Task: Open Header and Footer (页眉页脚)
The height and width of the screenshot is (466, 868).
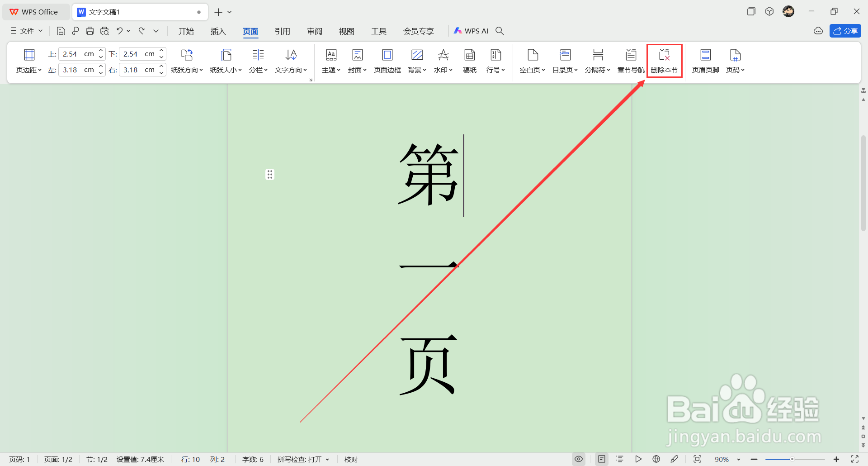Action: coord(705,61)
